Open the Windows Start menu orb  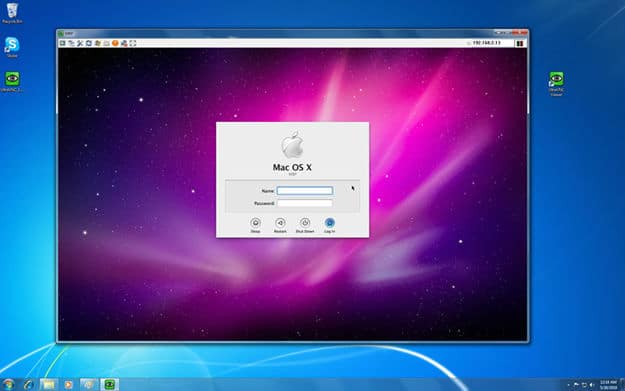(8, 384)
